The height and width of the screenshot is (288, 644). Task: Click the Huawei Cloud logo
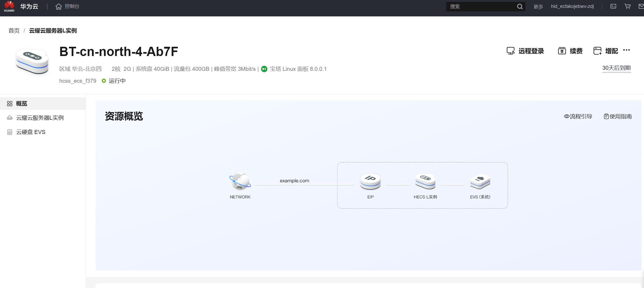[10, 6]
